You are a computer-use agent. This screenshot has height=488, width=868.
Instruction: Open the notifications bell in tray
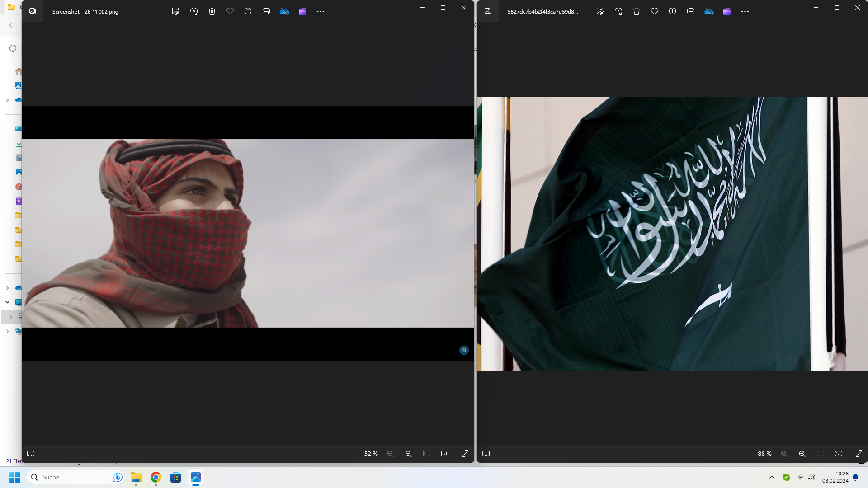(x=855, y=477)
